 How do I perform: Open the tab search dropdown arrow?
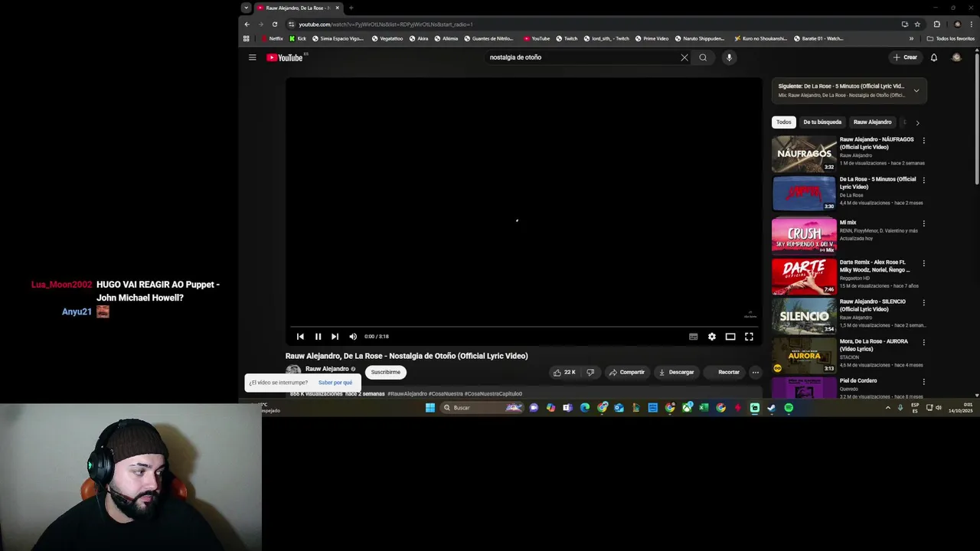[x=246, y=8]
